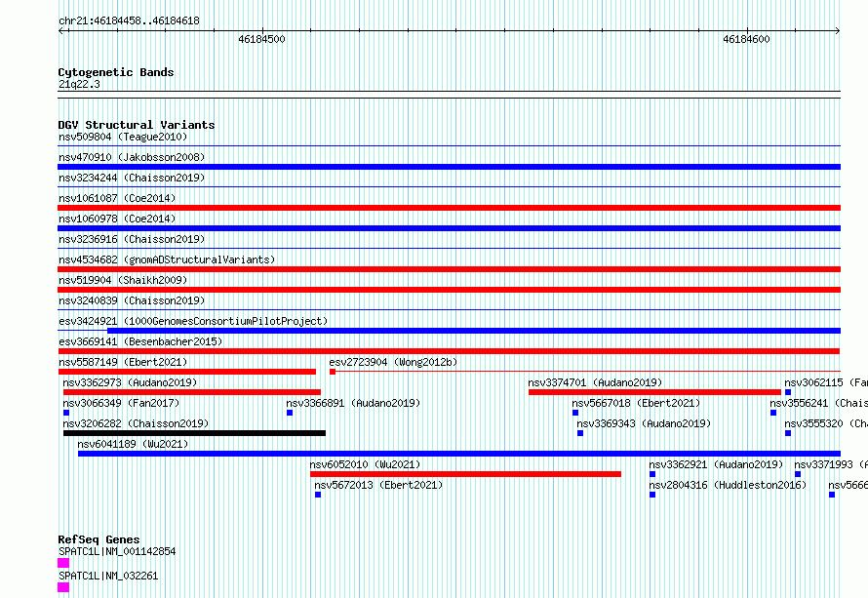
Task: Open the nsv3374701 (Audano2019) label
Action: coord(595,382)
